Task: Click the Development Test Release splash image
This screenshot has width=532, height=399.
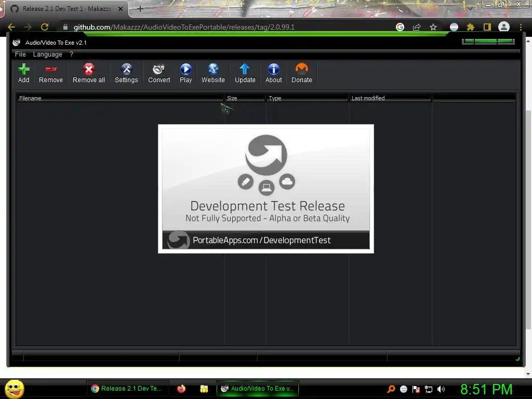Action: [266, 189]
